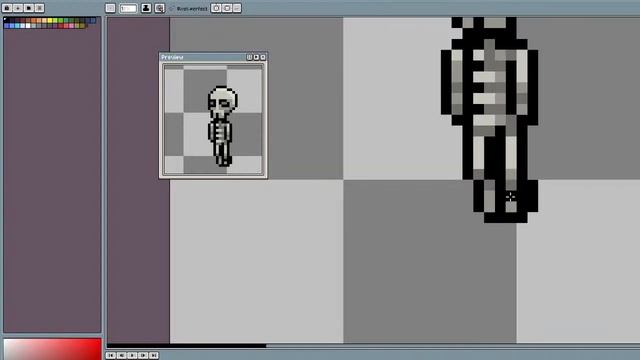
Task: Open the brush type button in context bar
Action: [110, 8]
